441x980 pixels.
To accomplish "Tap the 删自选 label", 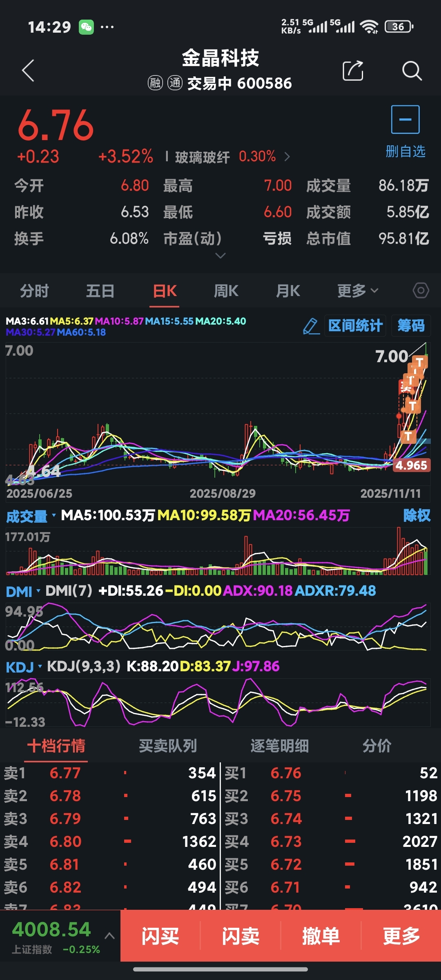I will click(405, 151).
